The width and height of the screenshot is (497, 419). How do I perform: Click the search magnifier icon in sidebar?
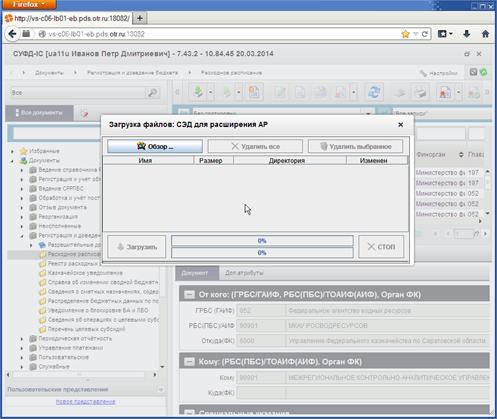(153, 93)
